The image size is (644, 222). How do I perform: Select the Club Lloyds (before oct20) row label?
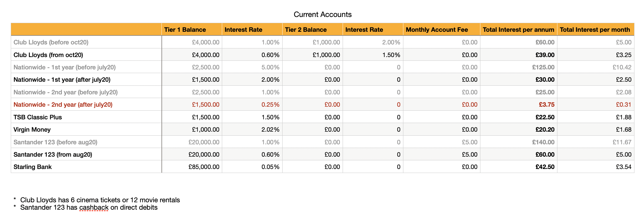[x=51, y=42]
